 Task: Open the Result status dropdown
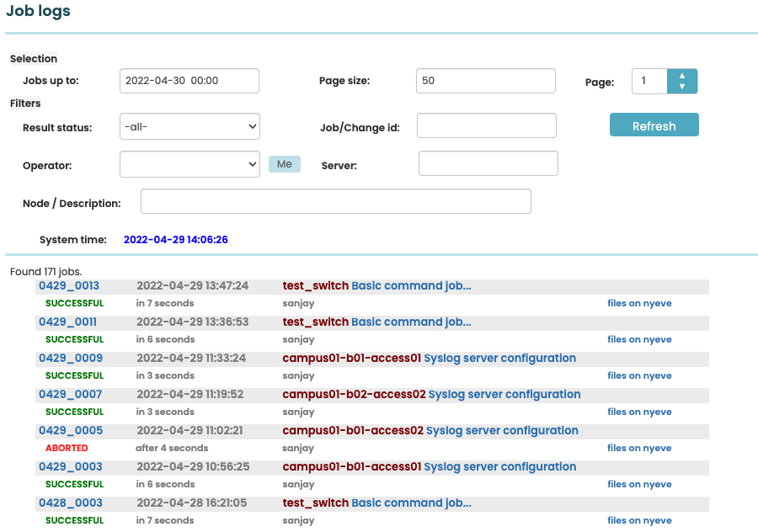(189, 127)
